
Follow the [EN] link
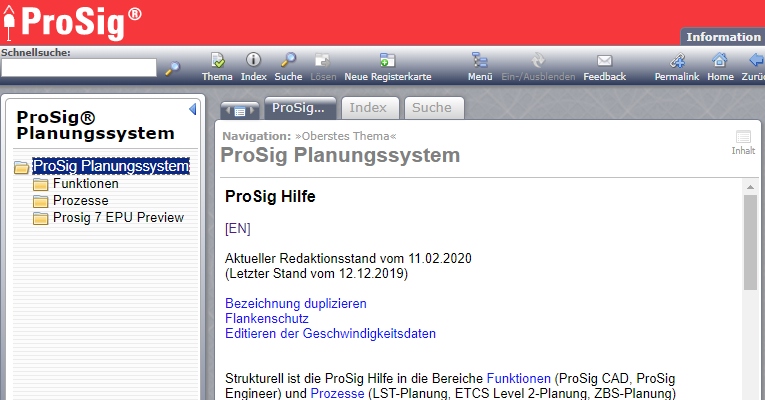(238, 228)
